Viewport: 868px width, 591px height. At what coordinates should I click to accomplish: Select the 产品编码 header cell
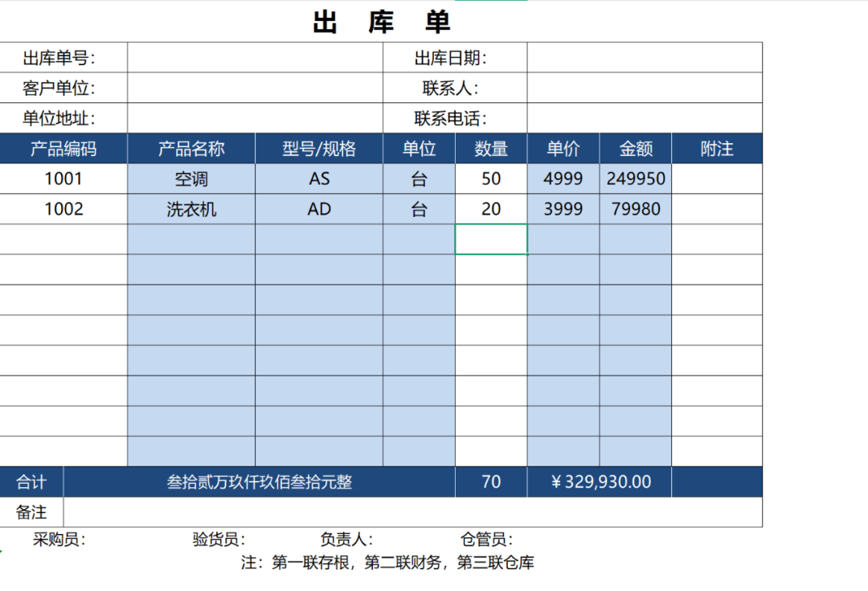pos(63,149)
